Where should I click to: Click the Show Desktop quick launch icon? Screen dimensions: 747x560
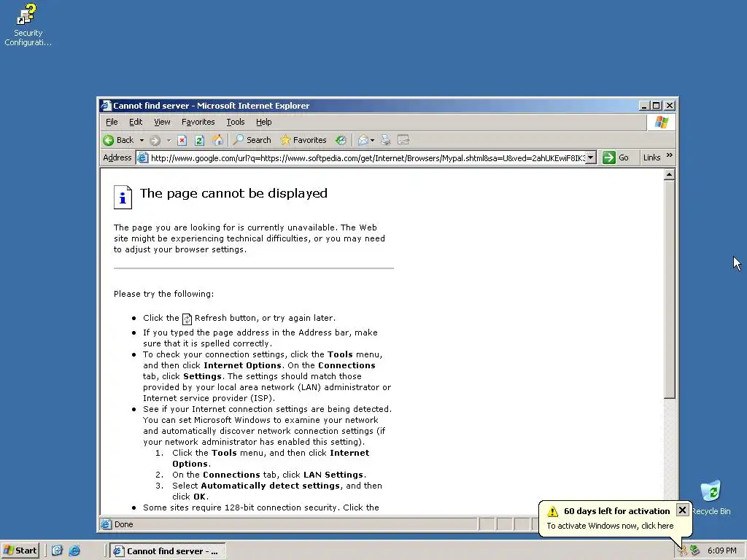tap(57, 551)
